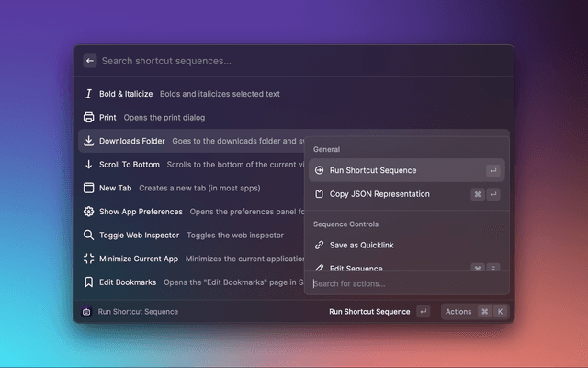Select the Downloads Folder sequence
Viewport: 588px width, 368px height.
pos(191,141)
